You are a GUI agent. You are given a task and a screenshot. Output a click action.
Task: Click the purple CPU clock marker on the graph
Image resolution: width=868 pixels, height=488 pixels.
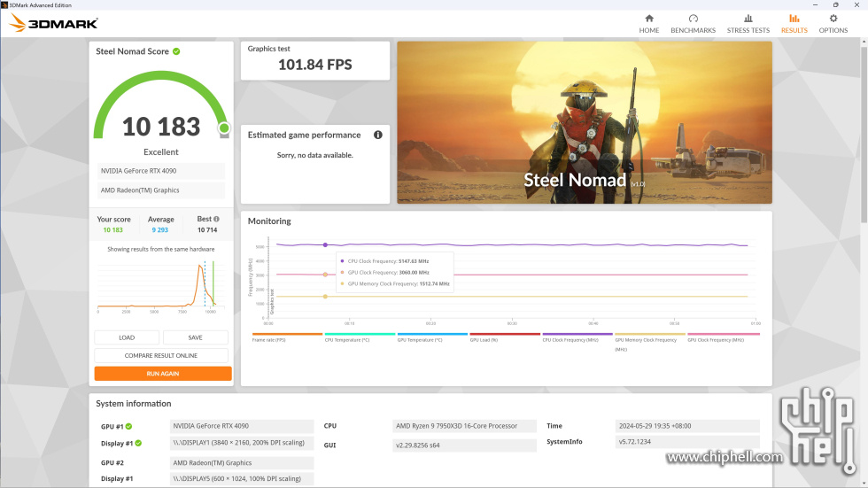coord(326,244)
